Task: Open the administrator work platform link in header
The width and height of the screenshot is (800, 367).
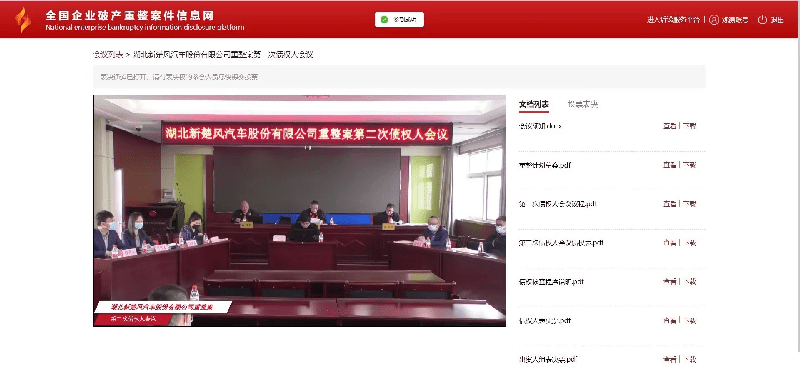Action: click(673, 20)
